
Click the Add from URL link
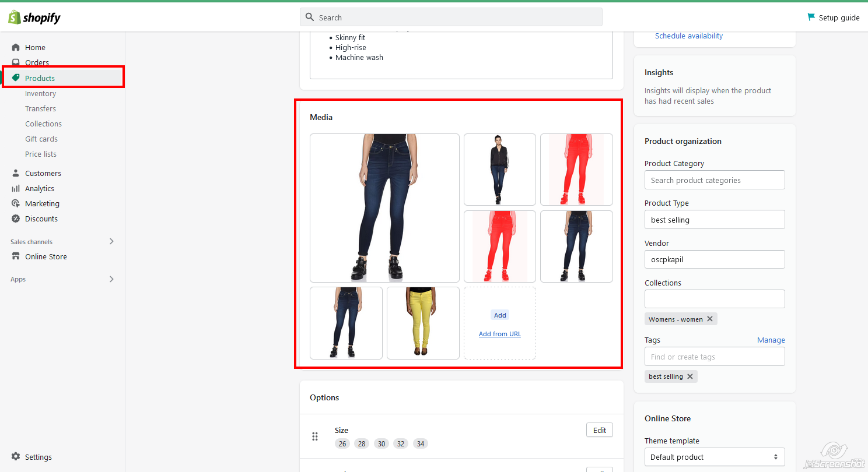(500, 334)
